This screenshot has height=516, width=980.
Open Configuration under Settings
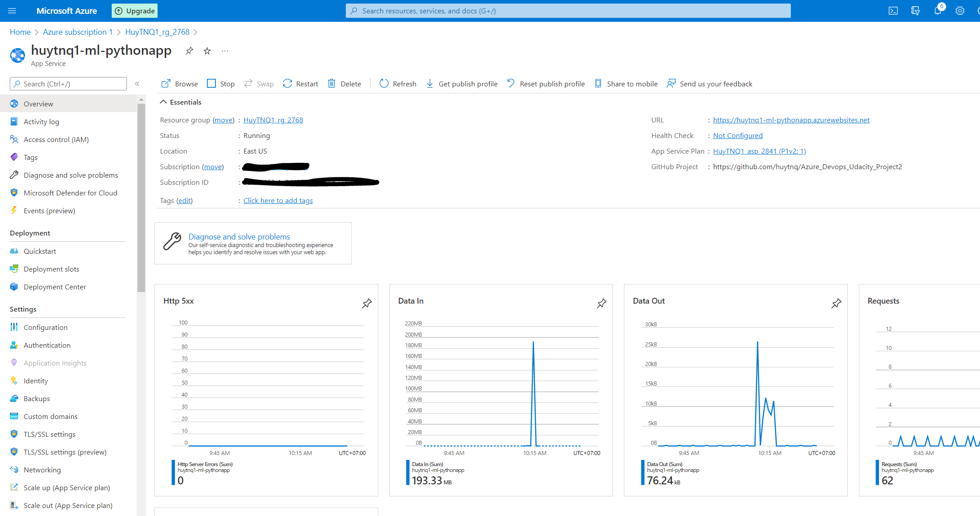tap(45, 327)
